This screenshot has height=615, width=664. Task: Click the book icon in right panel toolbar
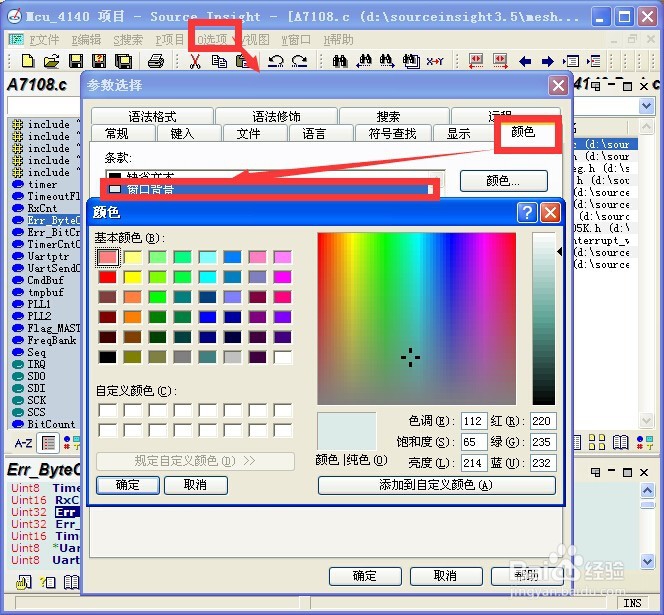[x=621, y=442]
